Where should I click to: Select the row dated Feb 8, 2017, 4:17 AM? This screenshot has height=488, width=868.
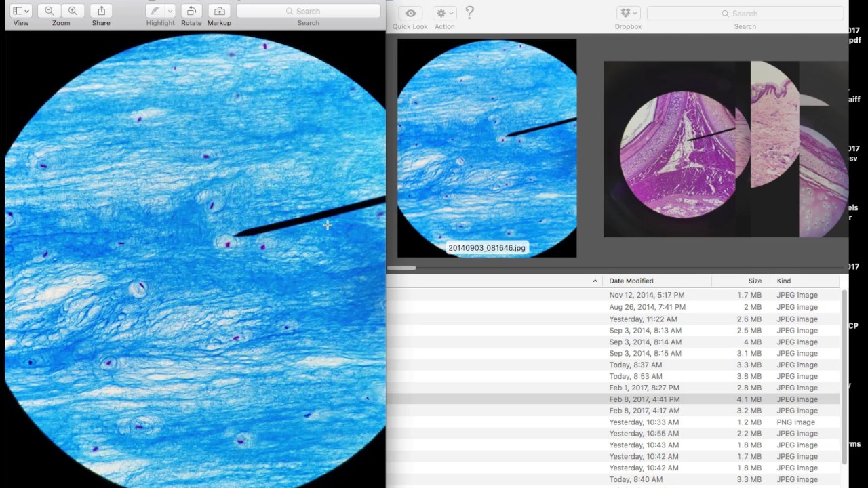(x=613, y=411)
